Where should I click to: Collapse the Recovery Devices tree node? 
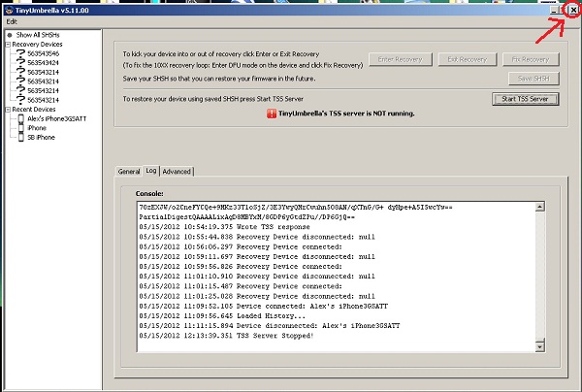coord(8,45)
